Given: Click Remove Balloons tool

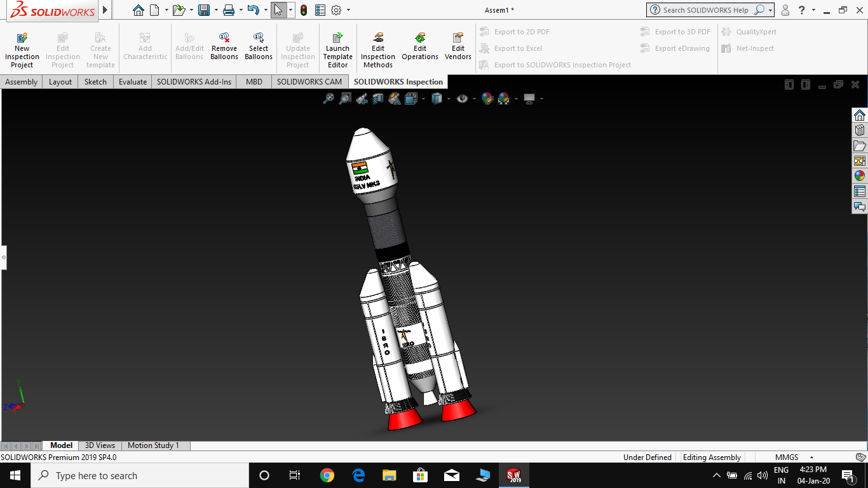Looking at the screenshot, I should tap(224, 46).
